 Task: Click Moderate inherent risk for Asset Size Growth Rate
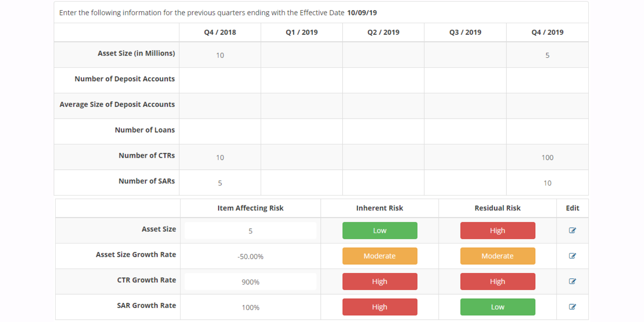click(380, 256)
